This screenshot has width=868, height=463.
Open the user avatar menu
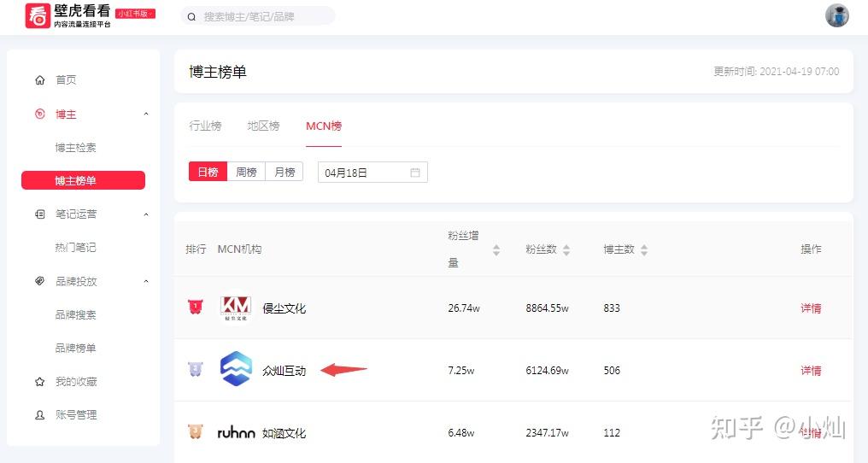pyautogui.click(x=836, y=15)
